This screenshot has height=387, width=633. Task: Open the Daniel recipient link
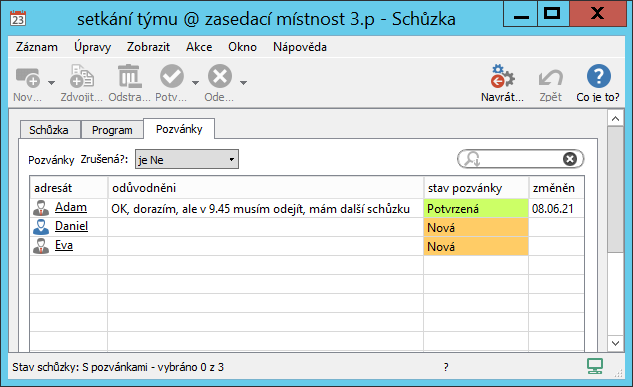(x=71, y=226)
